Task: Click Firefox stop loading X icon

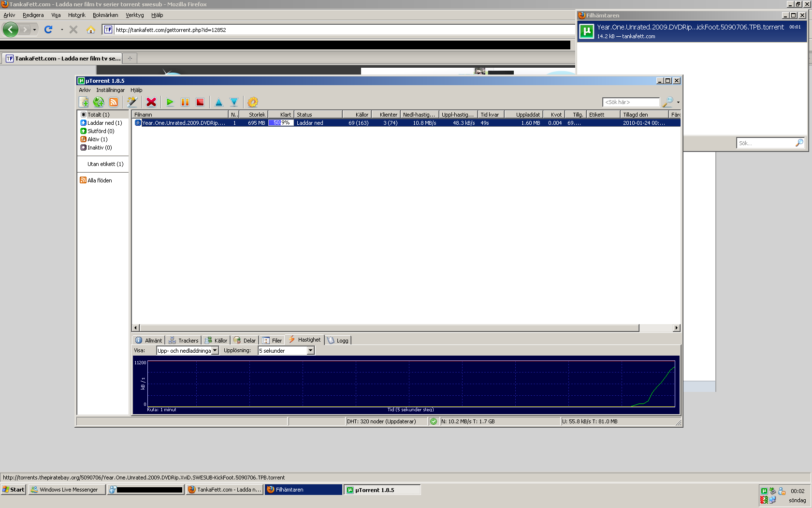Action: tap(73, 30)
